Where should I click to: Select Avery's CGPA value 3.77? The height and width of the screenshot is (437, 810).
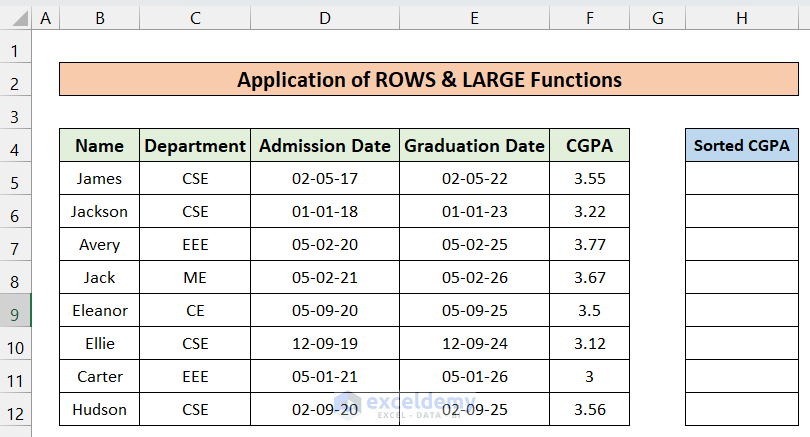(589, 245)
